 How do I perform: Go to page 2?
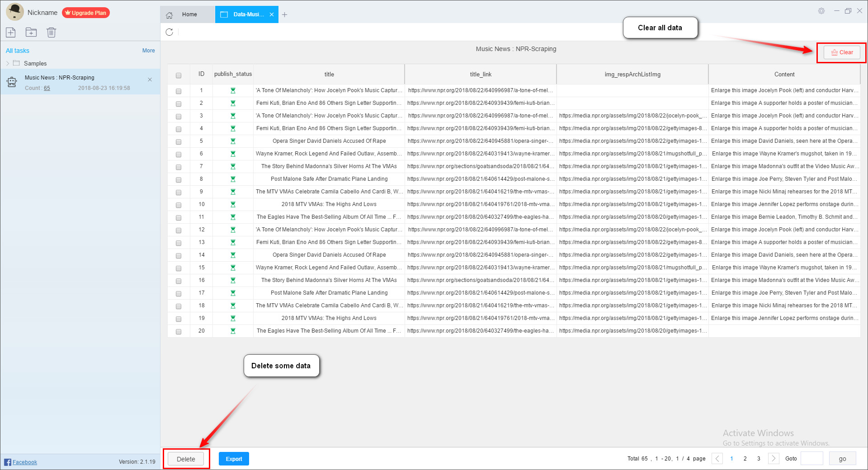[x=745, y=459]
